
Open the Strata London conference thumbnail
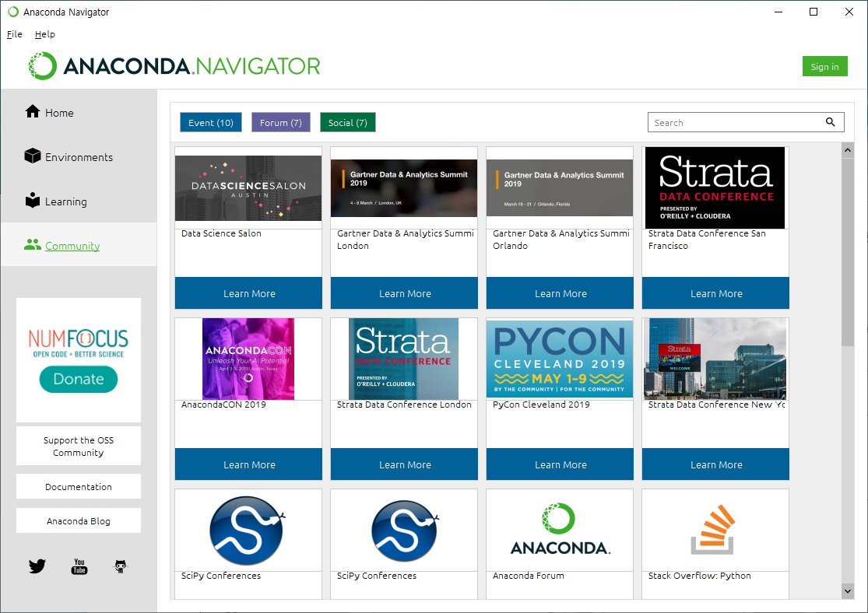[x=403, y=359]
